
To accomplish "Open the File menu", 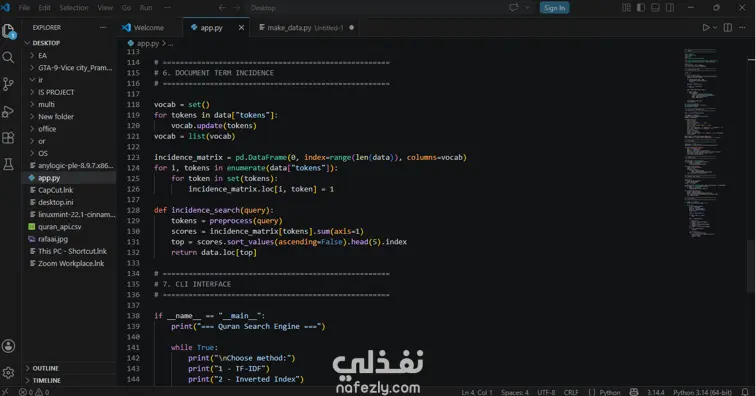I will 24,8.
